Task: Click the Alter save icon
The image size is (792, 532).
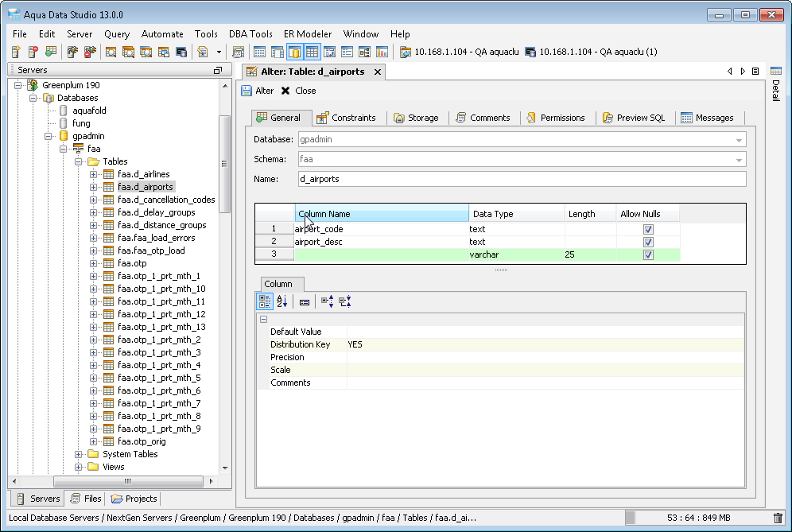Action: click(247, 91)
